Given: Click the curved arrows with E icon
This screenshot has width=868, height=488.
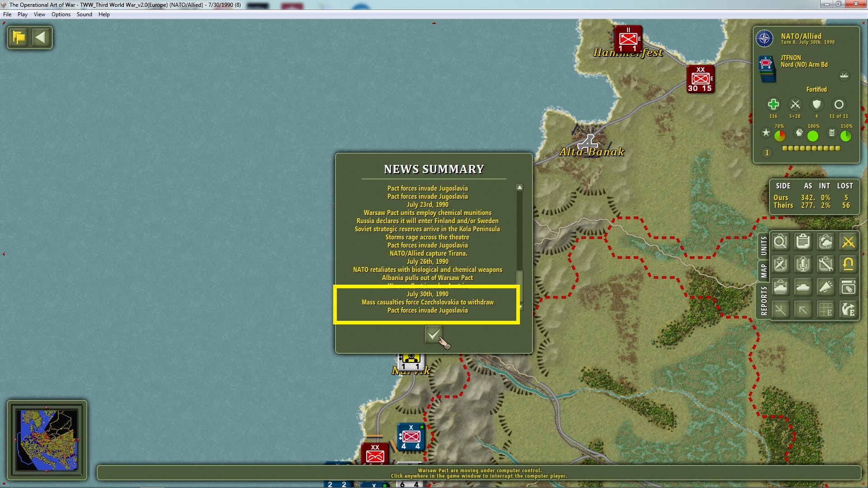Looking at the screenshot, I should [848, 310].
